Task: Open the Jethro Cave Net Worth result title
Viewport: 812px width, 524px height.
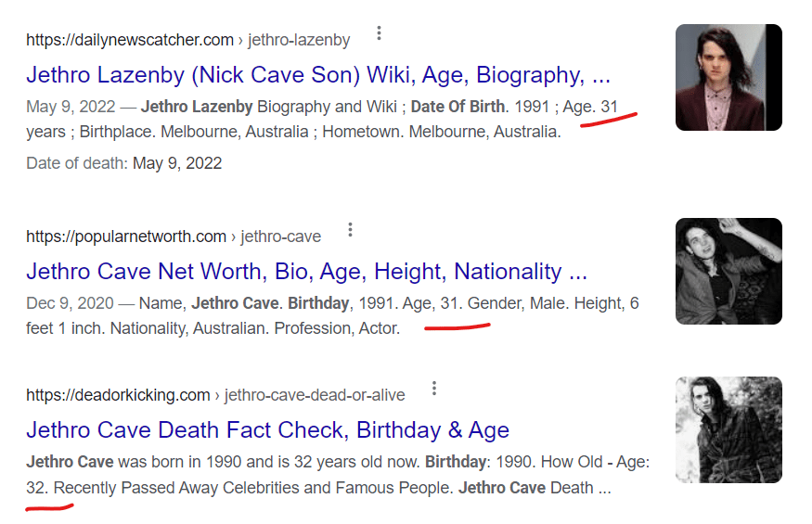Action: (x=306, y=272)
